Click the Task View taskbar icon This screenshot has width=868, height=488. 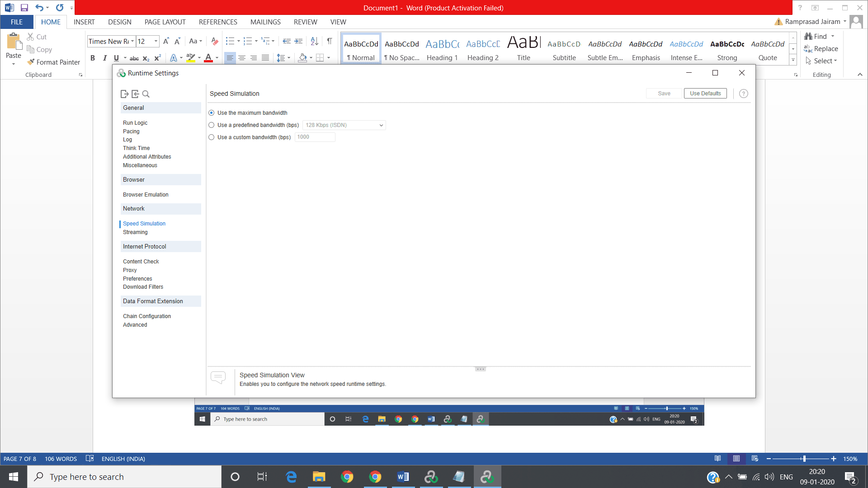(x=262, y=477)
